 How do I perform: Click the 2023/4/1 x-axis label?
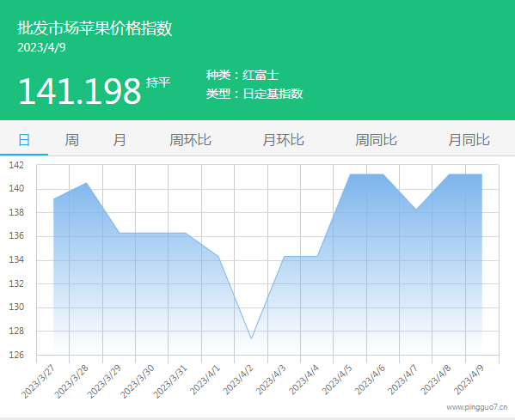click(x=205, y=380)
